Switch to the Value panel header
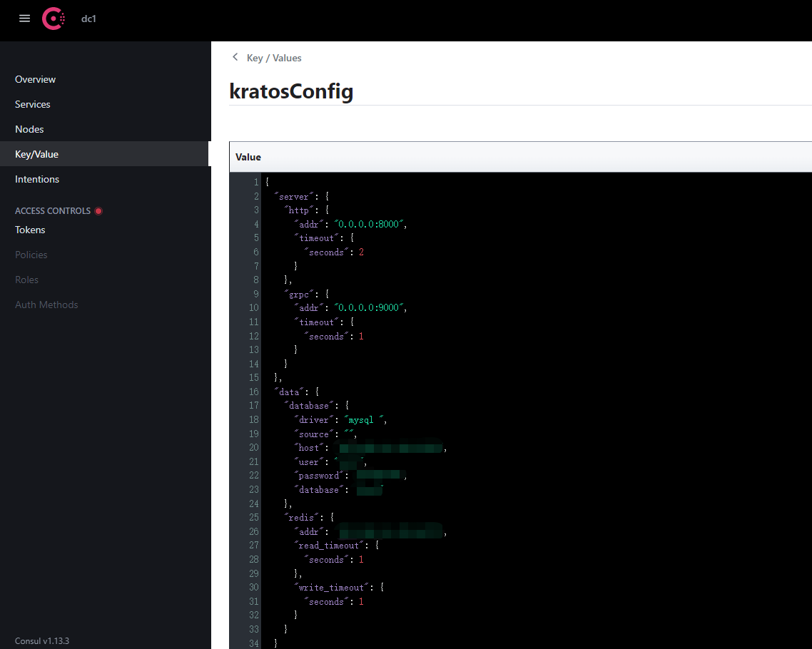 (248, 157)
